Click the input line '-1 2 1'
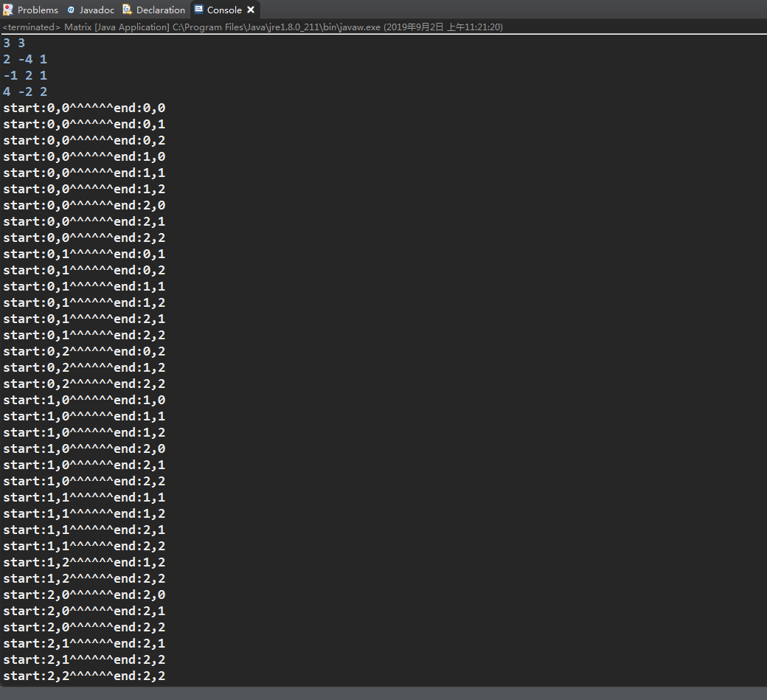Image resolution: width=767 pixels, height=700 pixels. point(25,75)
